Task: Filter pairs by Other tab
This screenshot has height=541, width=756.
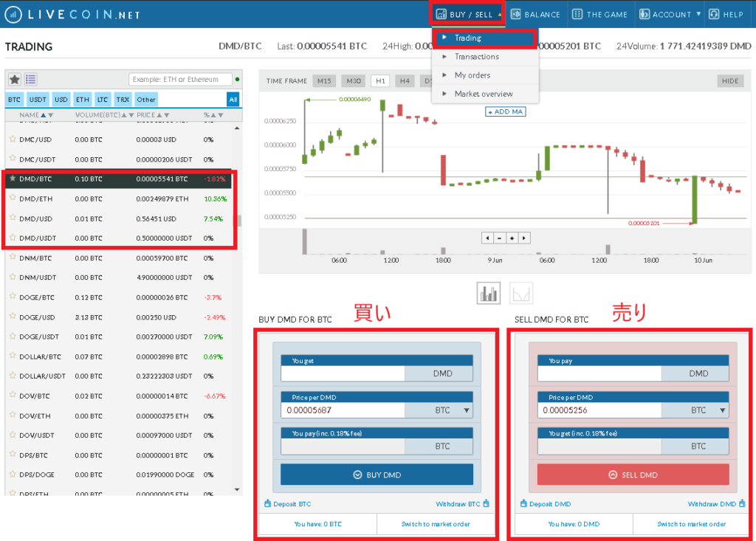Action: [146, 100]
